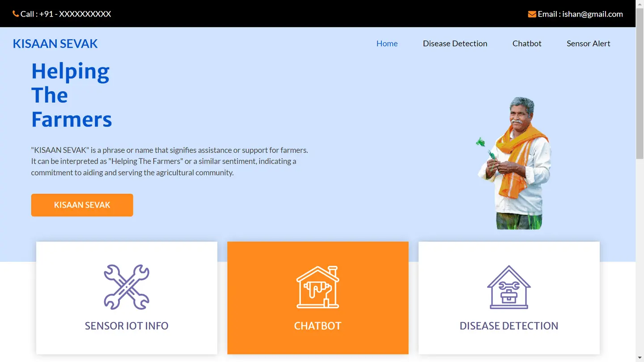Click the orange KISAAN SEVAK button
Viewport: 644px width, 362px height.
pyautogui.click(x=82, y=205)
